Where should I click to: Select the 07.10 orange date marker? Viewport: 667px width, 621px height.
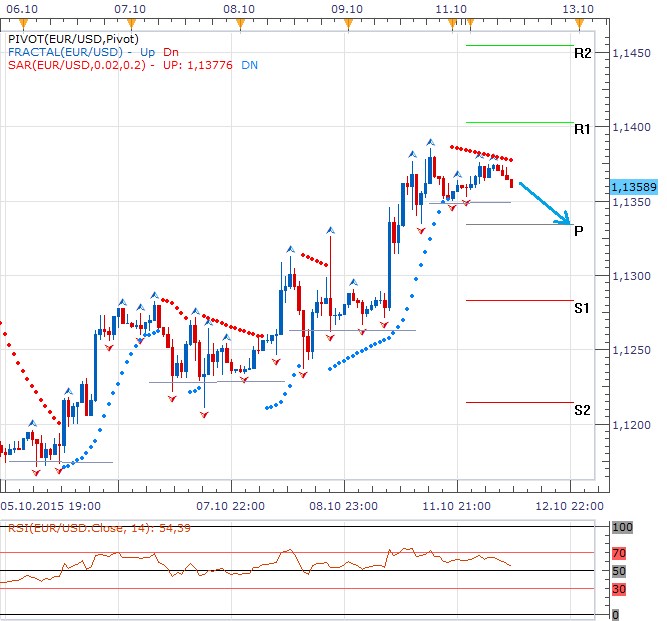coord(132,8)
